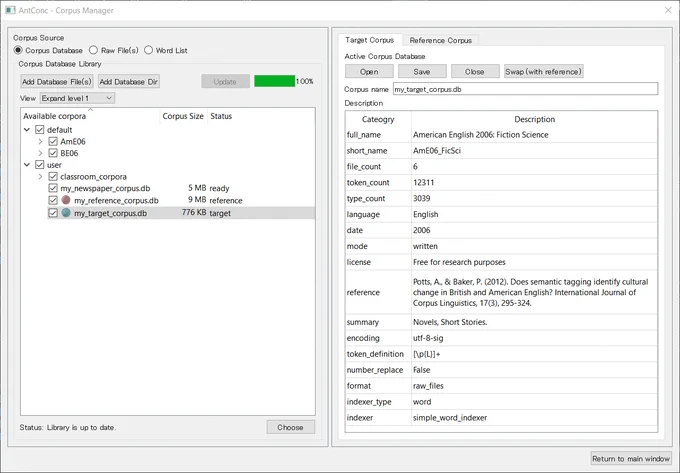680x473 pixels.
Task: Click the Choose button
Action: click(x=291, y=427)
